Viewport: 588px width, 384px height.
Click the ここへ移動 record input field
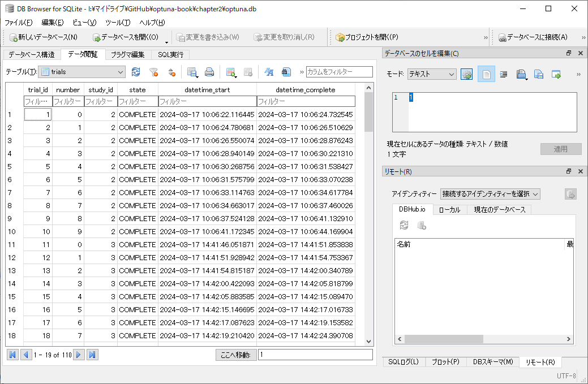click(314, 355)
